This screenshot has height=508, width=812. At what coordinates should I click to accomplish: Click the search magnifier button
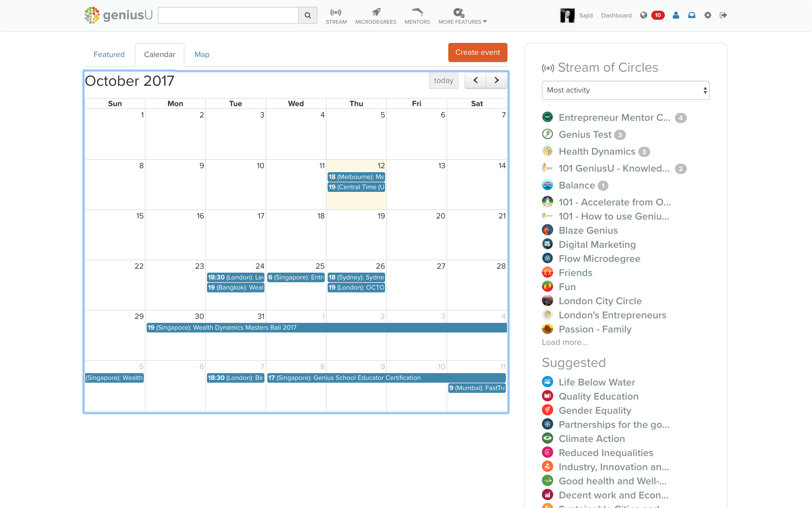(308, 15)
